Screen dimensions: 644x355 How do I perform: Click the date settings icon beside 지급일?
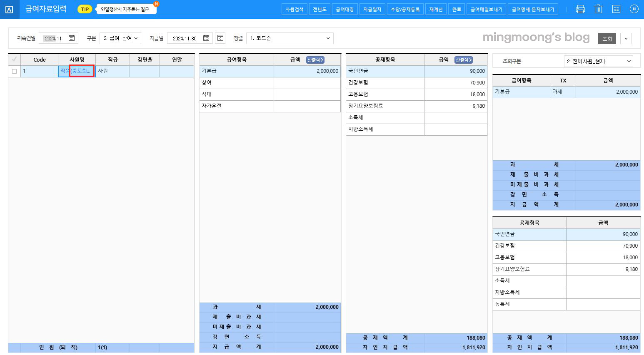[220, 38]
